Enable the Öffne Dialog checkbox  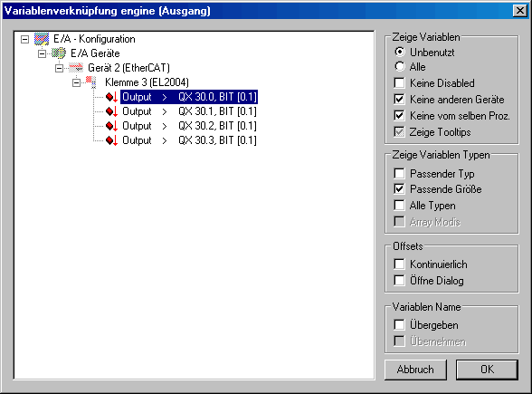[400, 281]
